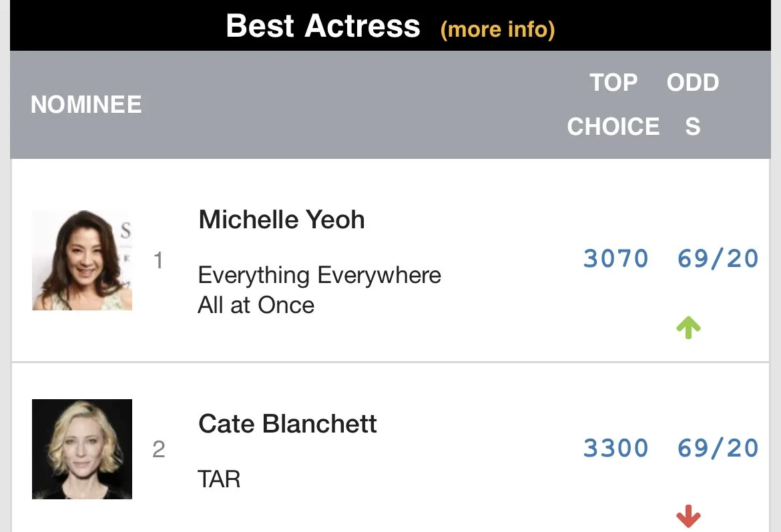
Task: Click the 3070 top choice number
Action: tap(615, 258)
